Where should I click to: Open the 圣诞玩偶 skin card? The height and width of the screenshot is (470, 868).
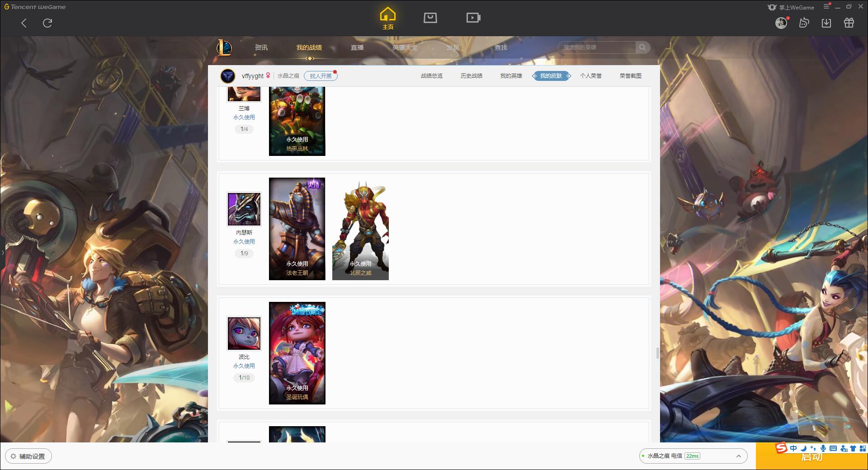coord(297,353)
